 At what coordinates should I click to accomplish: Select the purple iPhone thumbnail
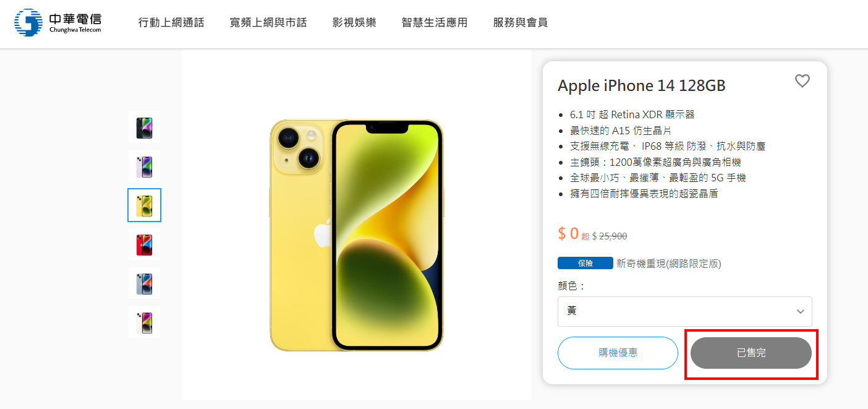[144, 166]
